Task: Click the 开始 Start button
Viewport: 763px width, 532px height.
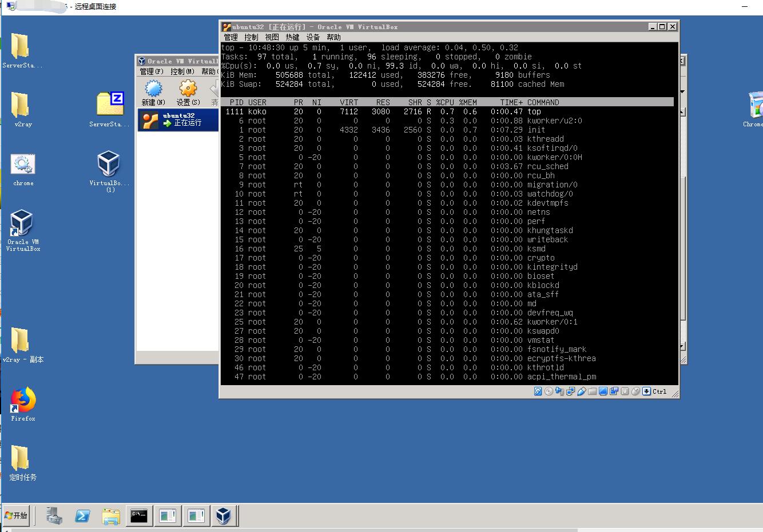Action: click(x=17, y=515)
